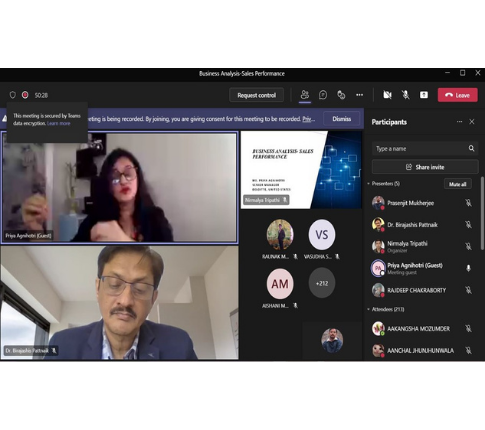Close the Participants panel
The height and width of the screenshot is (430, 485).
coord(472,122)
